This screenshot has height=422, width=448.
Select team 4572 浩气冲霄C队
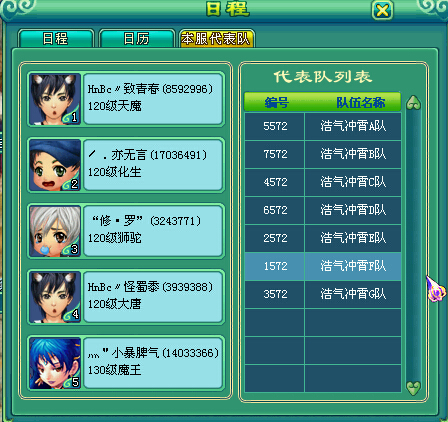(323, 182)
